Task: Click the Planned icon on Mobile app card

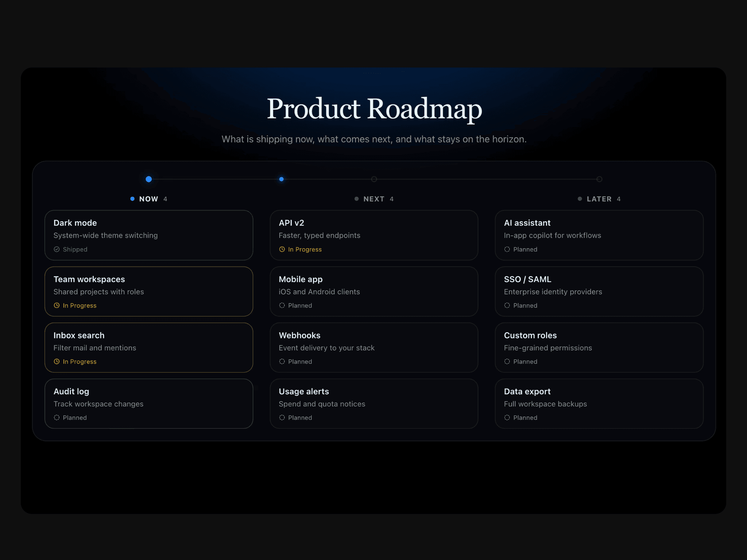Action: (282, 306)
